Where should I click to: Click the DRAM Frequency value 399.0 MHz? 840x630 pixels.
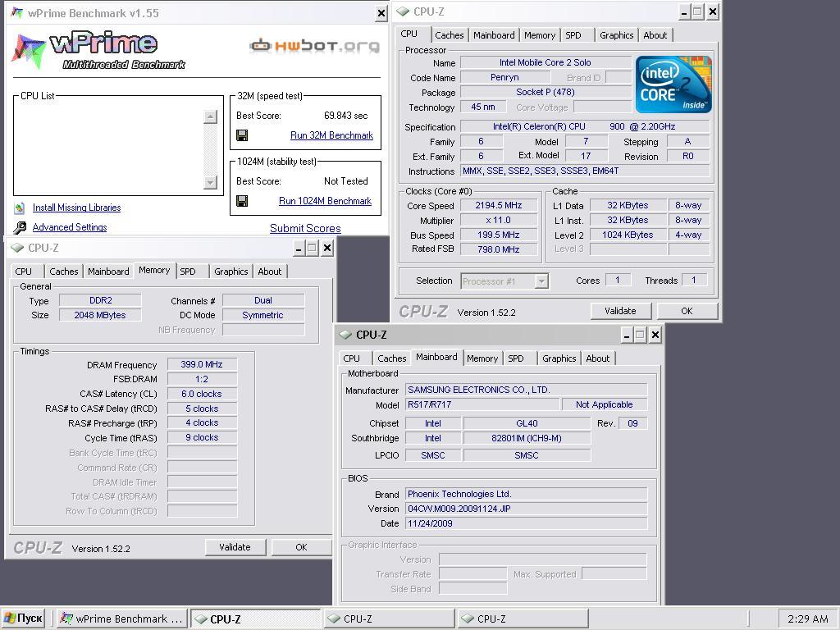pos(202,364)
